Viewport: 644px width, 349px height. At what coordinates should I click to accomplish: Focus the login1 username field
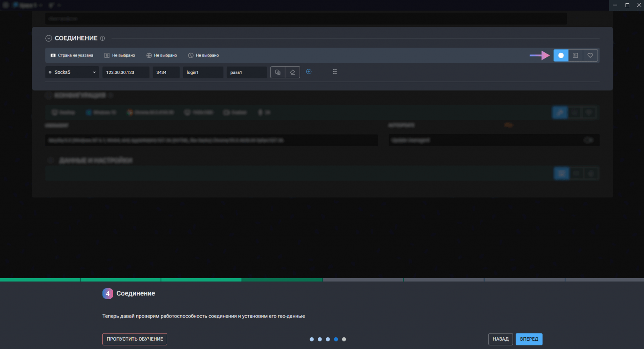(x=203, y=72)
